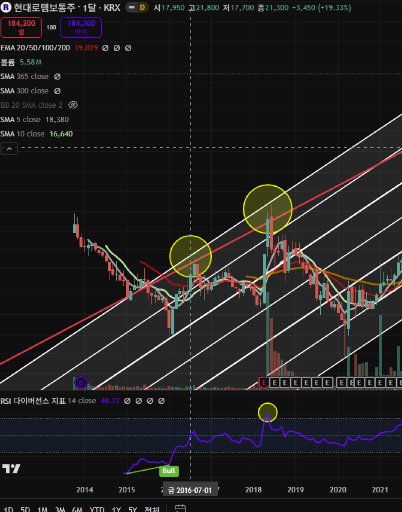The image size is (402, 512).
Task: Click middle ⊘ icon in the EMA 20/50/100/200 row
Action: [117, 48]
